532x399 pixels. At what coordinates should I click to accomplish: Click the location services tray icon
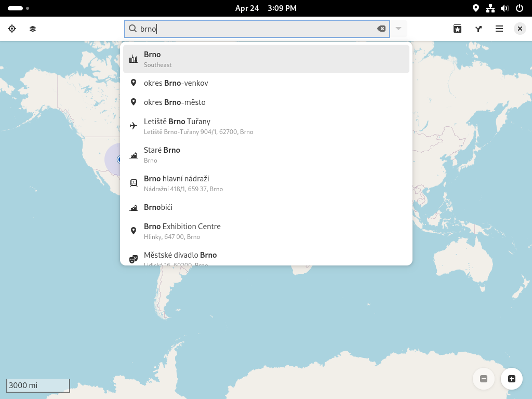pos(476,8)
